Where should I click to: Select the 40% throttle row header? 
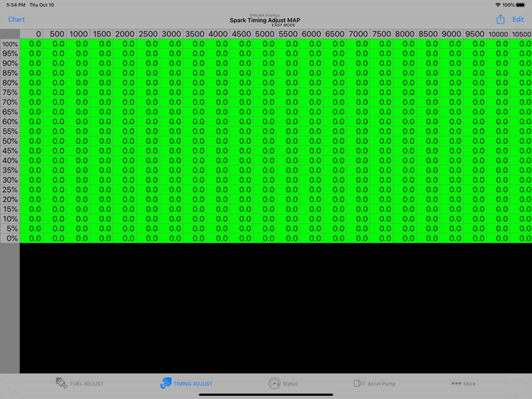[10, 160]
